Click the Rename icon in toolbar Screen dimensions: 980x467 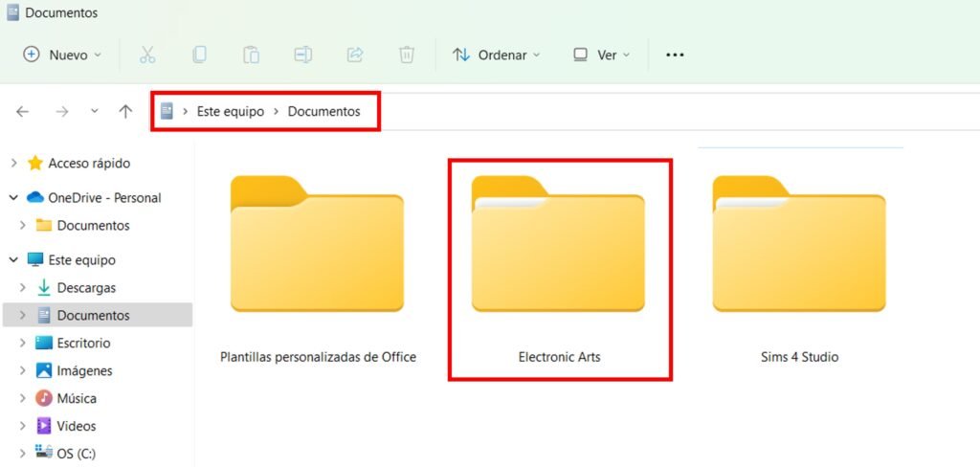click(302, 55)
